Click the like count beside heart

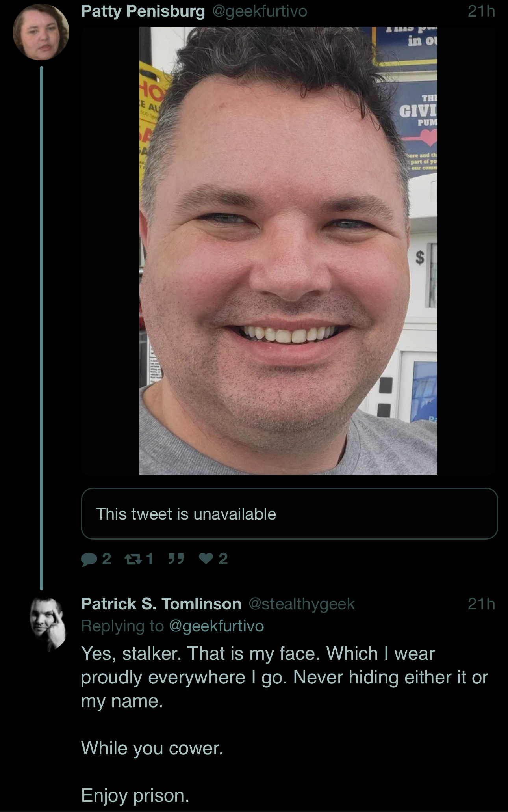[x=223, y=559]
